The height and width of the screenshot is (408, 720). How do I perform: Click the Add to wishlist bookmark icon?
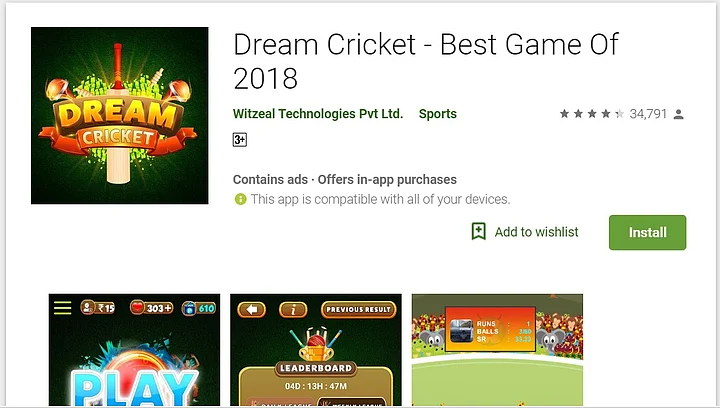click(x=478, y=231)
